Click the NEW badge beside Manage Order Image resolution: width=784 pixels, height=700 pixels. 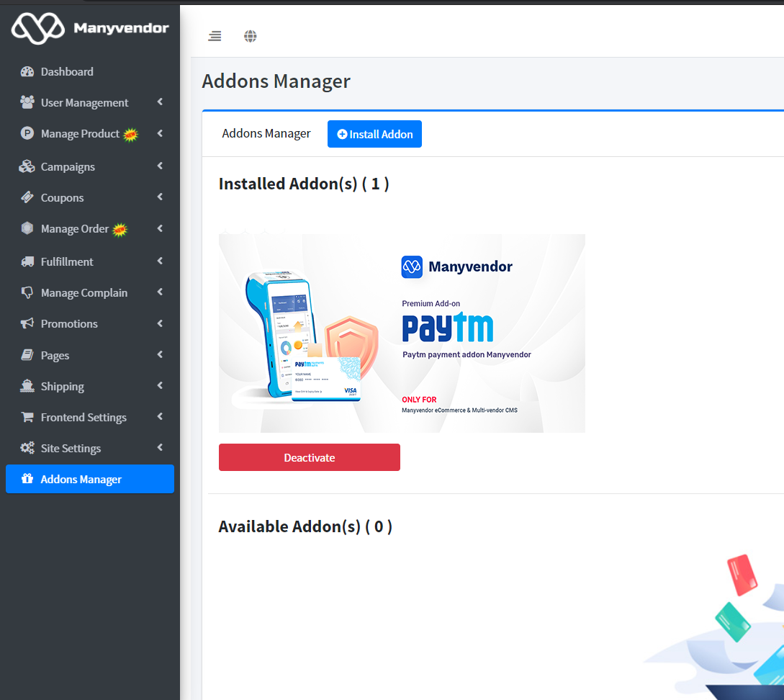[x=120, y=230]
